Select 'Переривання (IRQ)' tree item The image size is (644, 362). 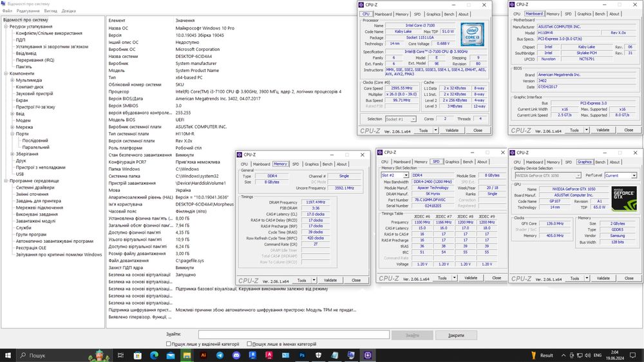pos(35,60)
